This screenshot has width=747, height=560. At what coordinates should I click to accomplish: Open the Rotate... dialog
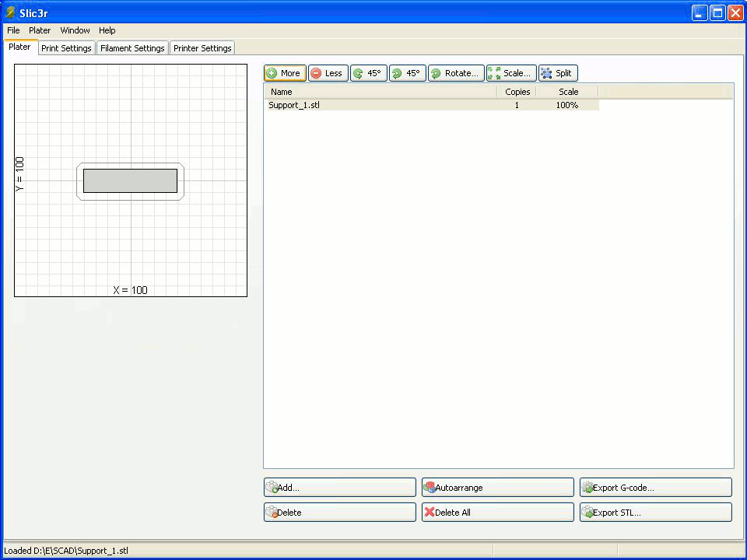456,73
